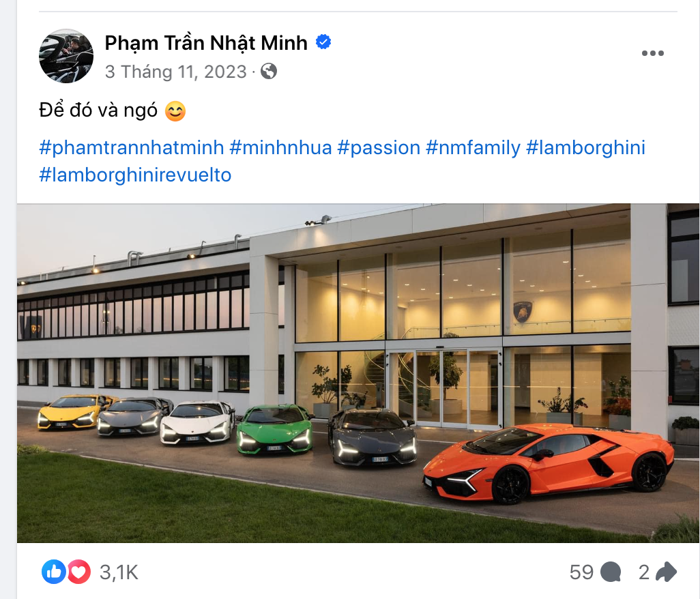View the 3,1K reactions count
The width and height of the screenshot is (700, 599).
119,572
